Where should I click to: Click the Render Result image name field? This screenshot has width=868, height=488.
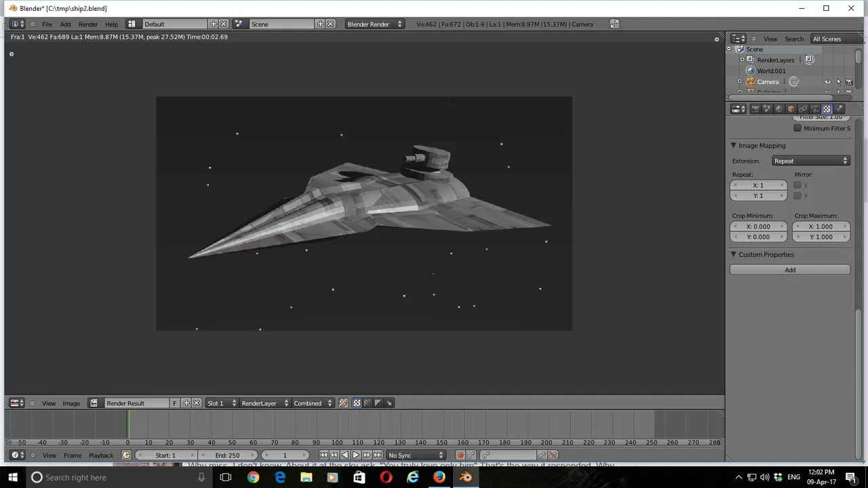coord(136,403)
